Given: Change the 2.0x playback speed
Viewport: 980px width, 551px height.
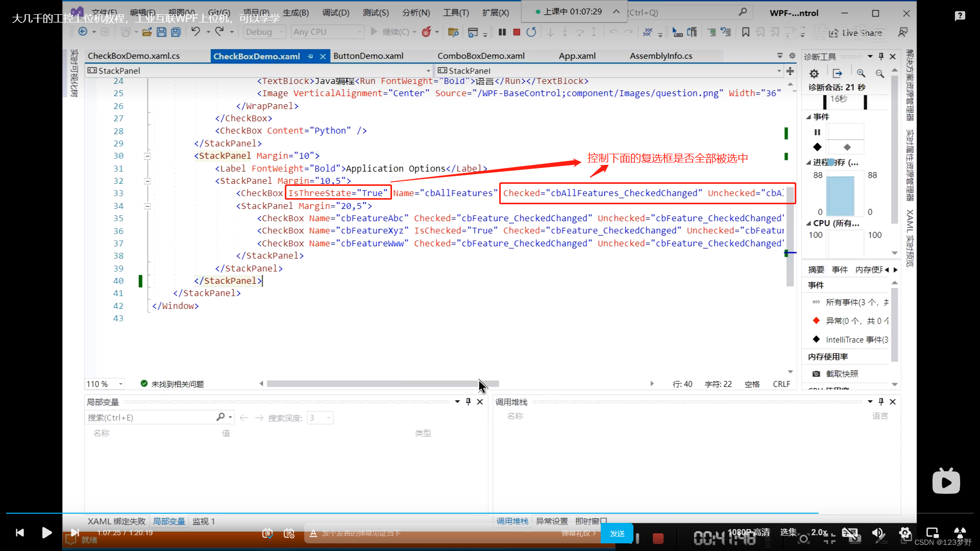Looking at the screenshot, I should [819, 533].
